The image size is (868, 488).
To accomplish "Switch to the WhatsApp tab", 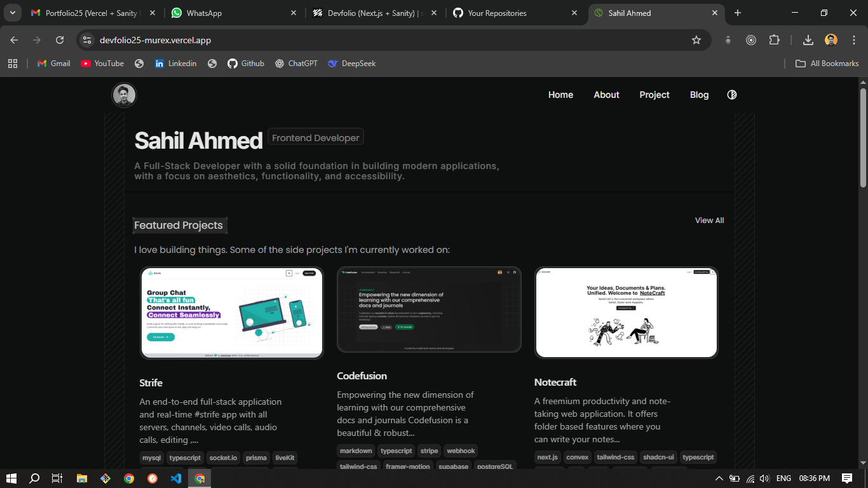I will (x=234, y=13).
